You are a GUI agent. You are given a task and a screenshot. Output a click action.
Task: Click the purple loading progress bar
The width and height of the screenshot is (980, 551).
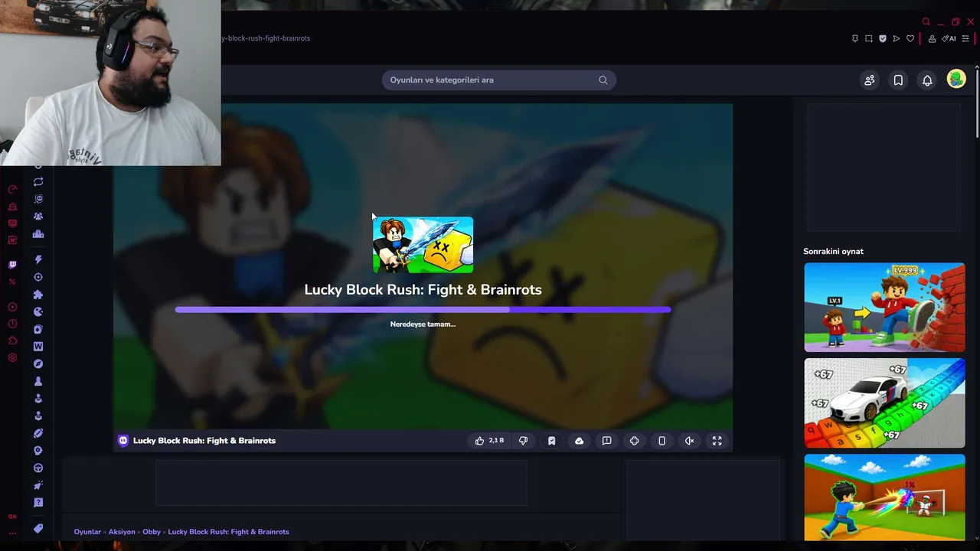(x=423, y=310)
